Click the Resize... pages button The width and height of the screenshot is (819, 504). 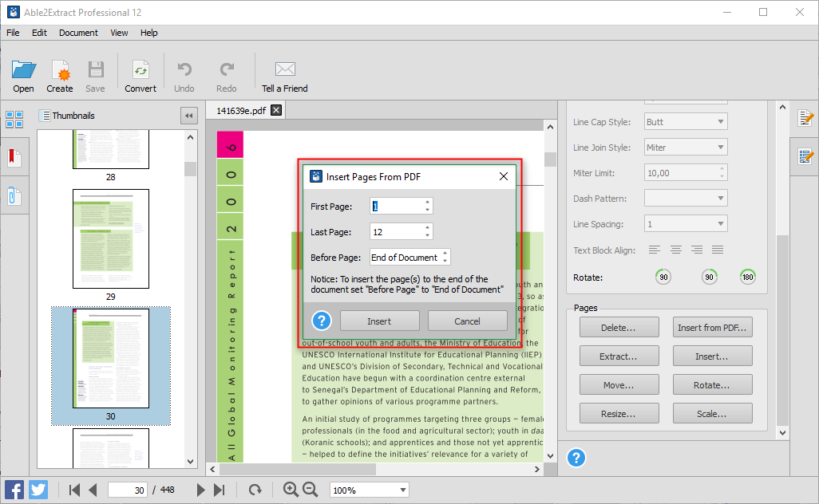tap(619, 413)
